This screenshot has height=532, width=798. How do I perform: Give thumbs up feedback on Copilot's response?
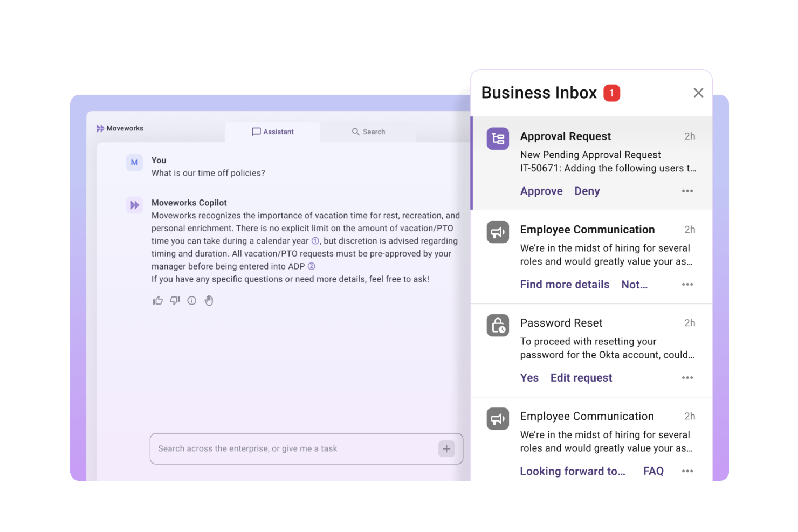(157, 300)
